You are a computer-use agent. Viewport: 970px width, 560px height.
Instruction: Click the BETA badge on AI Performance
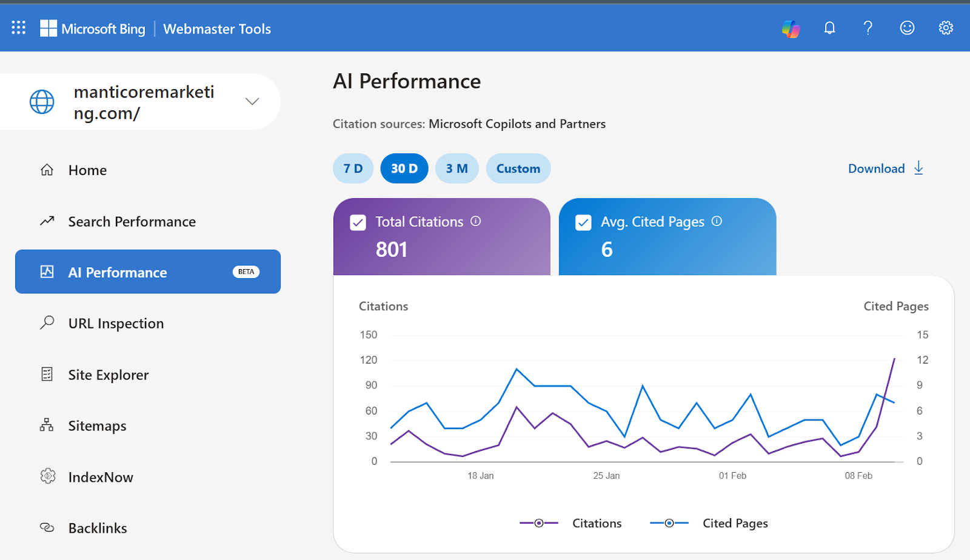click(x=246, y=272)
